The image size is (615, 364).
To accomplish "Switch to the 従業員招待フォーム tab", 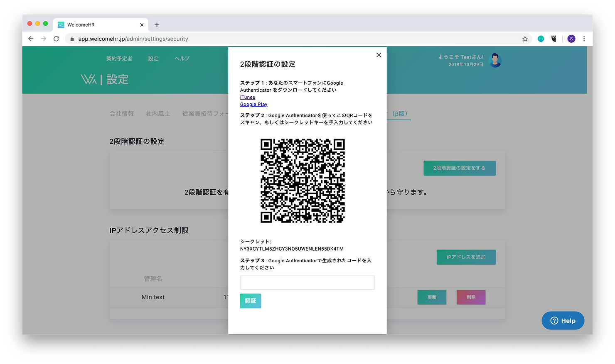I will 205,114.
